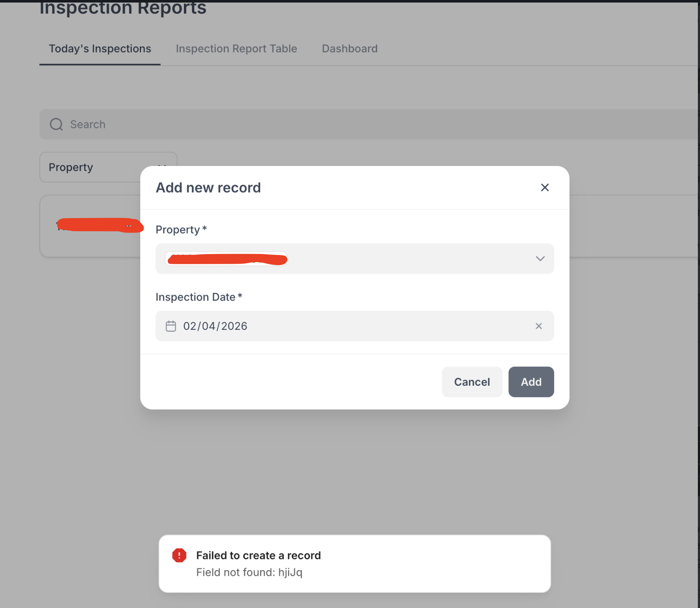
Task: Click the calendar icon in Inspection Date
Action: pos(171,326)
